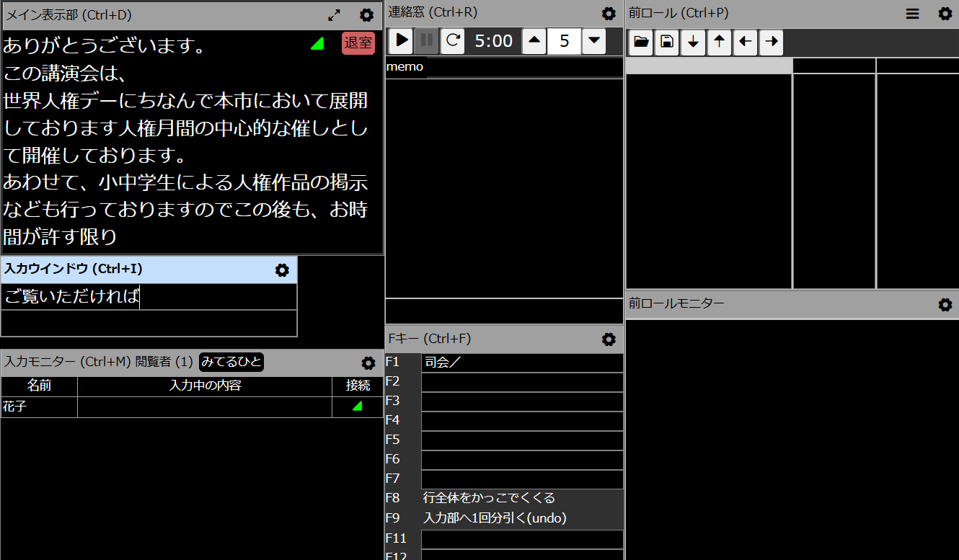This screenshot has width=959, height=560.
Task: Save the pre-roll using the save icon
Action: click(x=666, y=43)
